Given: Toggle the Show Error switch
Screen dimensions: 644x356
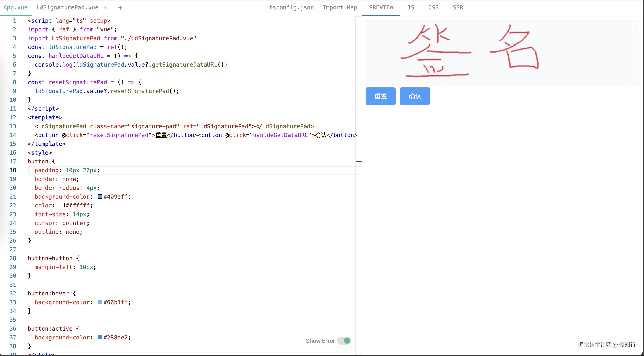Looking at the screenshot, I should pyautogui.click(x=344, y=341).
